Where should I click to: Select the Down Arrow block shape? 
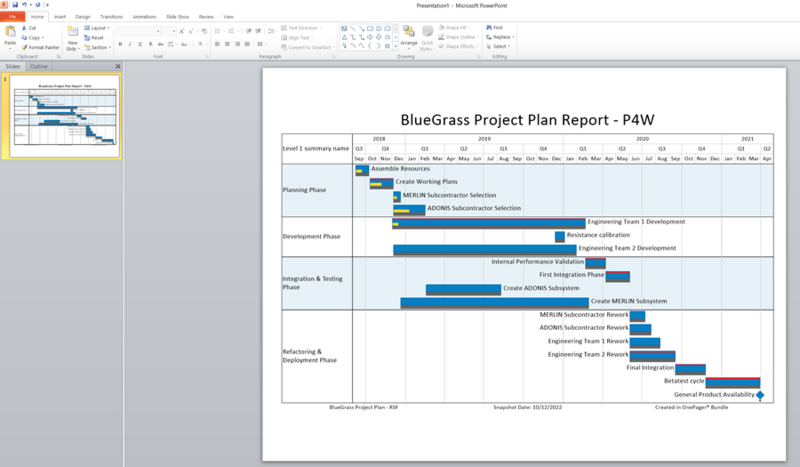pos(379,37)
